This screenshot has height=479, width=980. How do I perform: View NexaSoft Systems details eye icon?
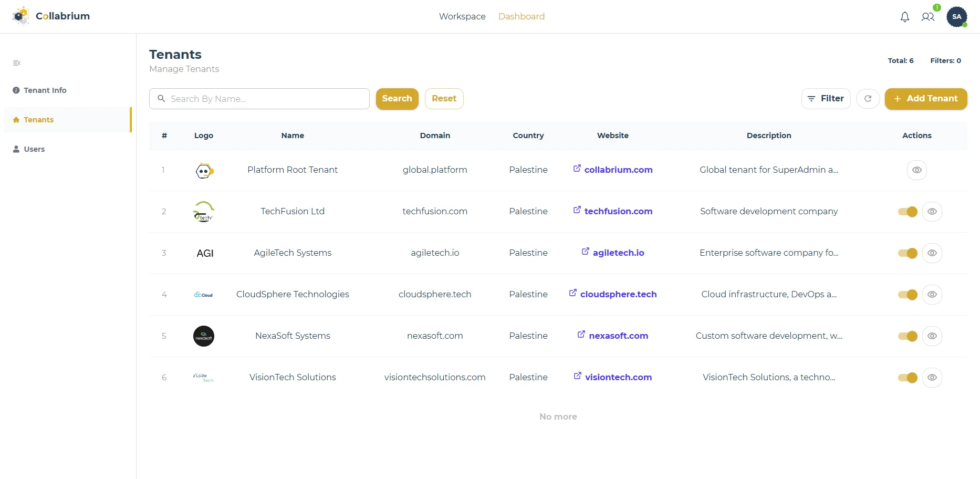click(x=932, y=336)
